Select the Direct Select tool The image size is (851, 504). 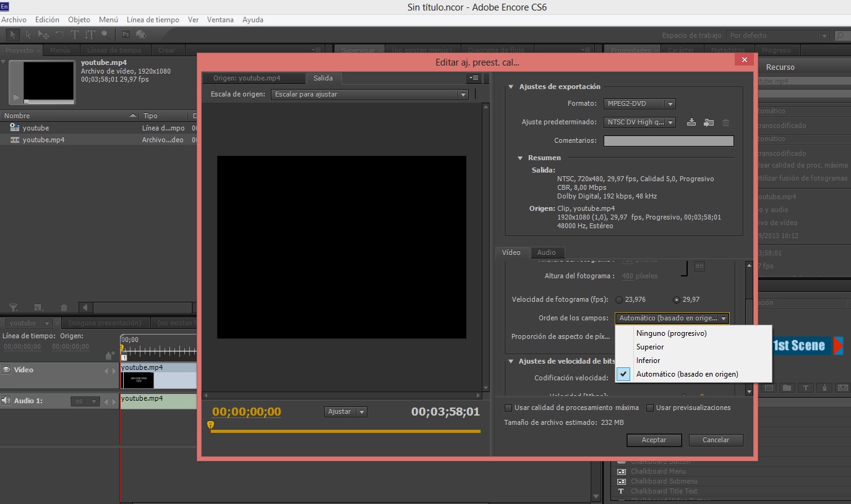coord(29,35)
